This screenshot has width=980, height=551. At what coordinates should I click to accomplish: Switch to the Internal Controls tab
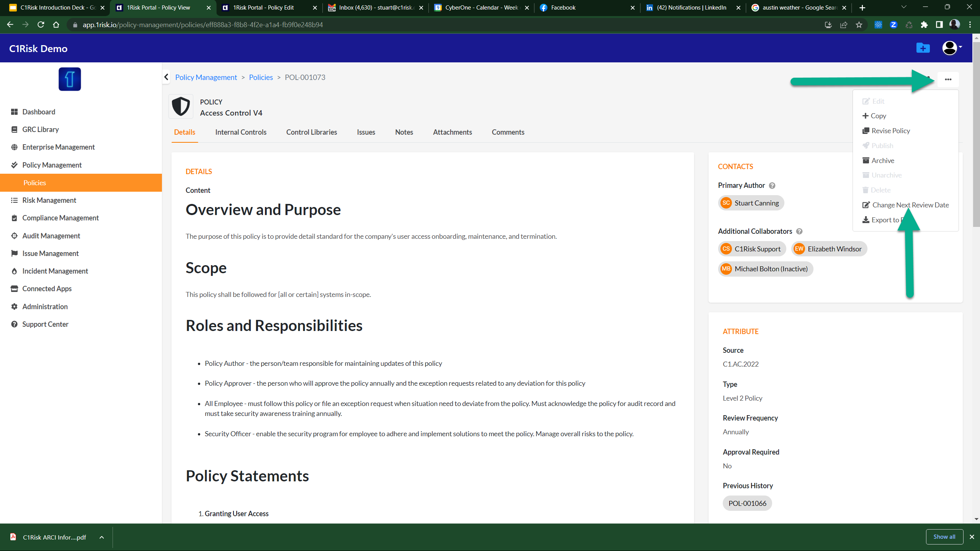tap(240, 132)
